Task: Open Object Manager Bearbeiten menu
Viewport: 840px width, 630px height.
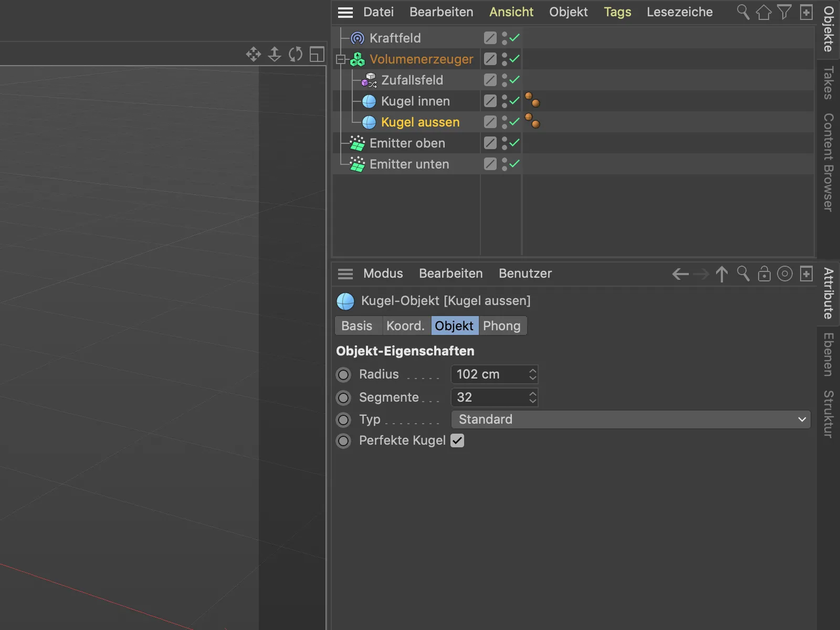Action: (442, 12)
